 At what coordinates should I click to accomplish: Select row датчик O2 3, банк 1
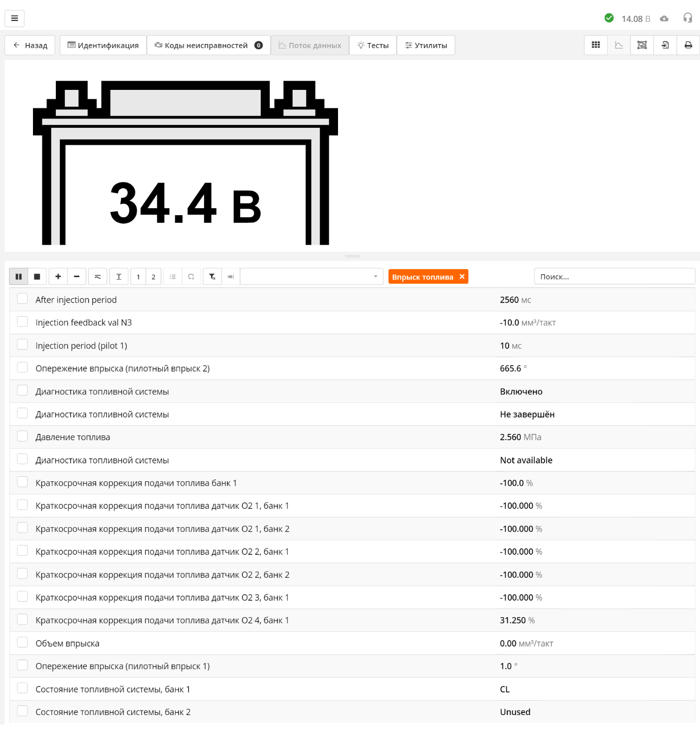click(x=352, y=598)
